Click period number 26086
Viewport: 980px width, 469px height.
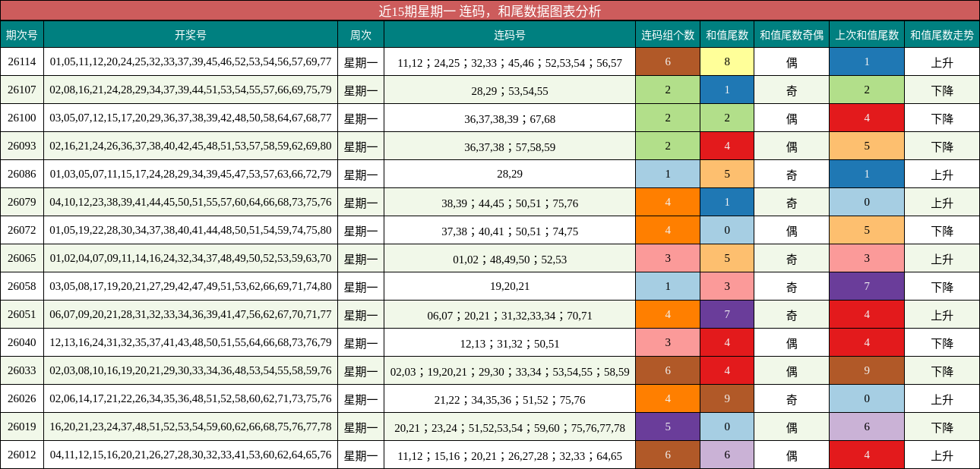pyautogui.click(x=22, y=174)
